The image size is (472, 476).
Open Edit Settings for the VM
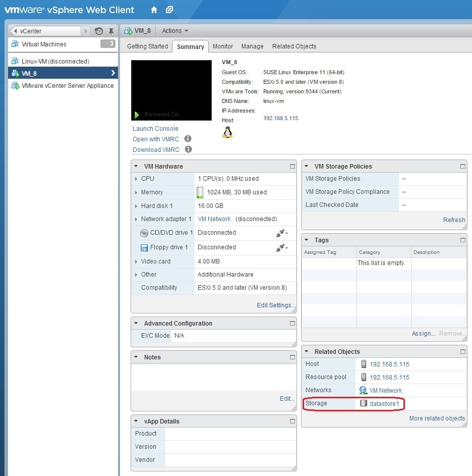click(274, 305)
